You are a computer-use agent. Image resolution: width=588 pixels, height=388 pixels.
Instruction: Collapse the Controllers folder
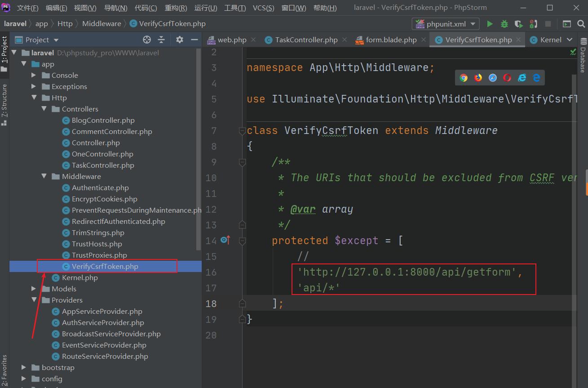tap(44, 109)
